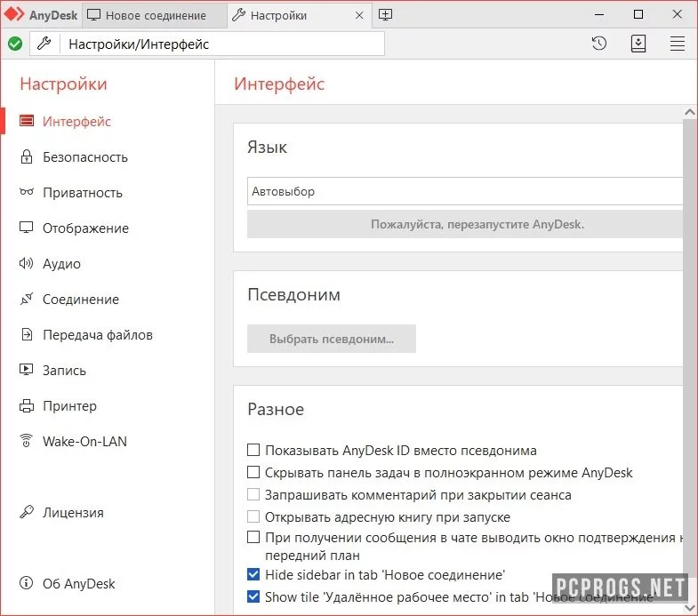698x616 pixels.
Task: Click the Настройки/Интерфейс address field
Action: pos(221,44)
